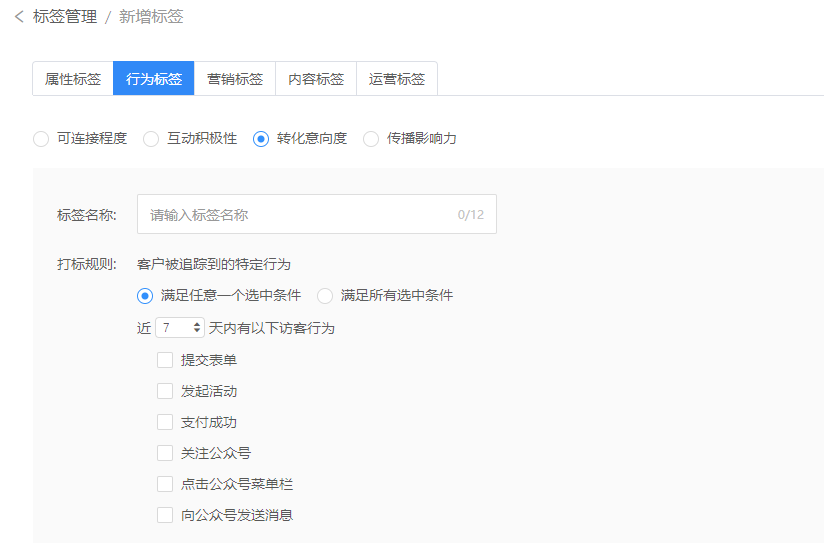The height and width of the screenshot is (543, 824).
Task: Select 转化意向度 radio option
Action: 261,139
